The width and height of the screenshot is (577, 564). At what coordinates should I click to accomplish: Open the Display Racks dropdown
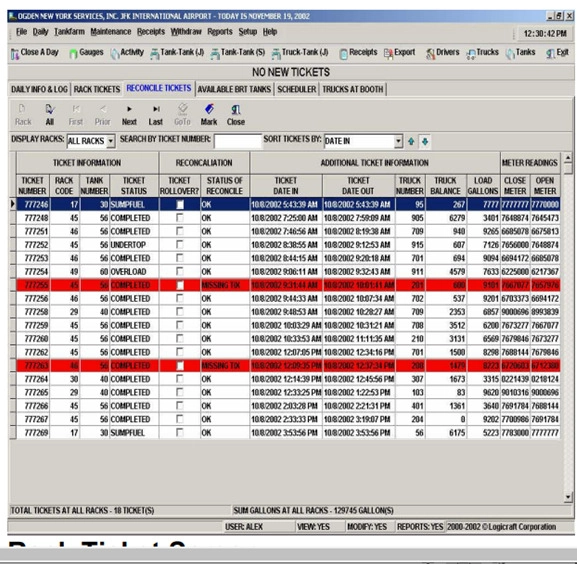[110, 141]
